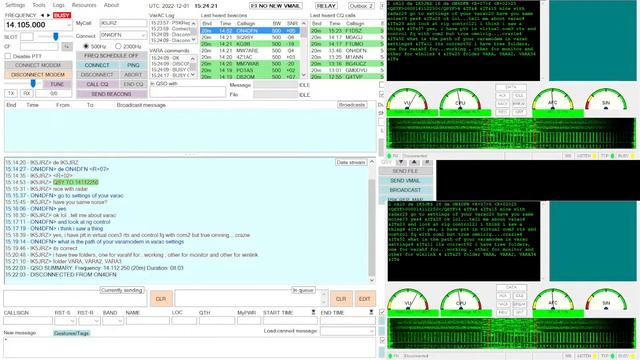Clear the In queue box with CLR
640x360 pixels.
(x=341, y=299)
